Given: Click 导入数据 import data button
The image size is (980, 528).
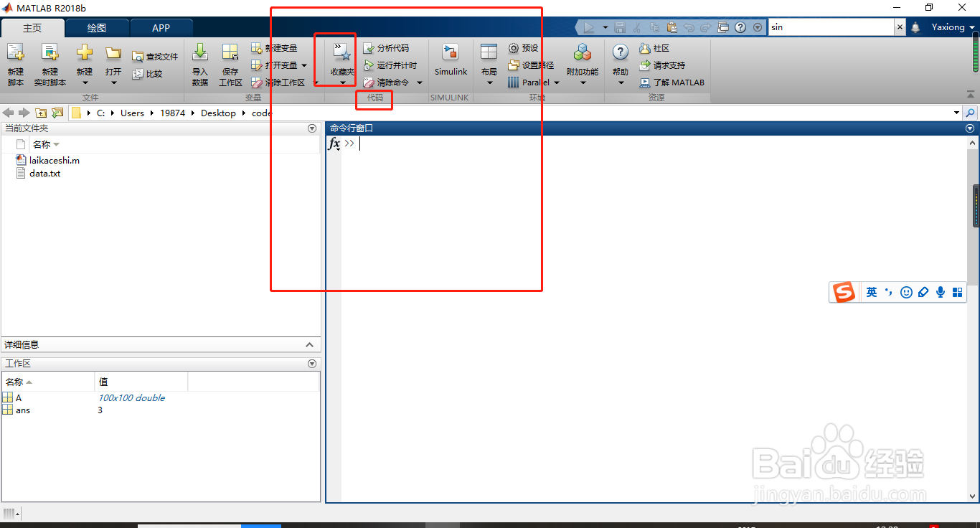Looking at the screenshot, I should [x=200, y=65].
